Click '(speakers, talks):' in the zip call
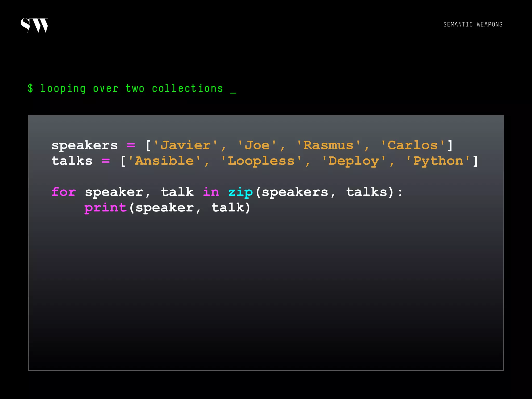This screenshot has height=399, width=532. click(329, 192)
